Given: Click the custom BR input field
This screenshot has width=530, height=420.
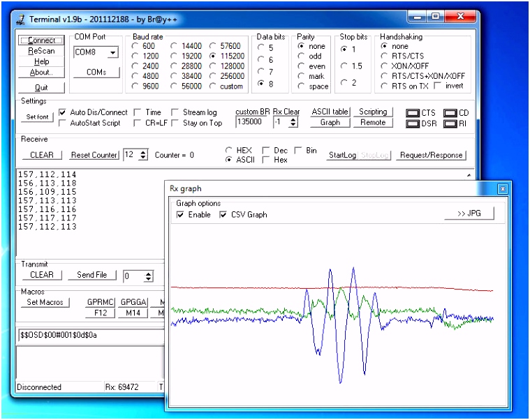Looking at the screenshot, I should [252, 121].
